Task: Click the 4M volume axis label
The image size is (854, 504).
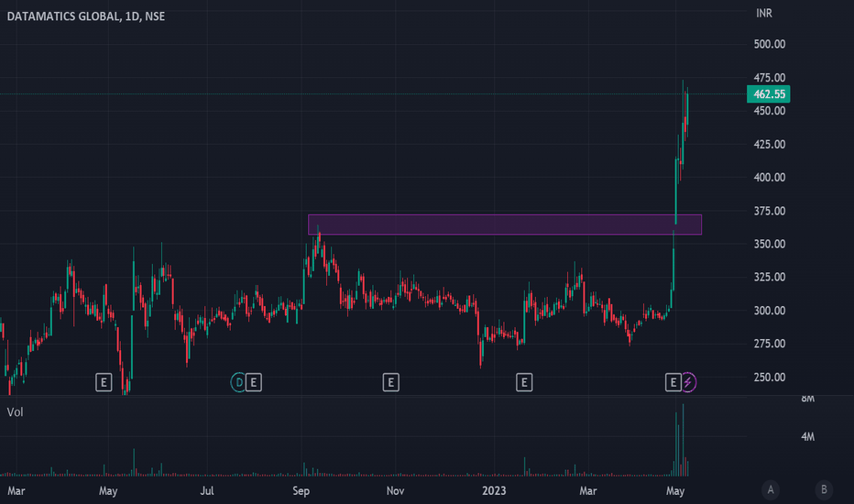Action: [807, 436]
